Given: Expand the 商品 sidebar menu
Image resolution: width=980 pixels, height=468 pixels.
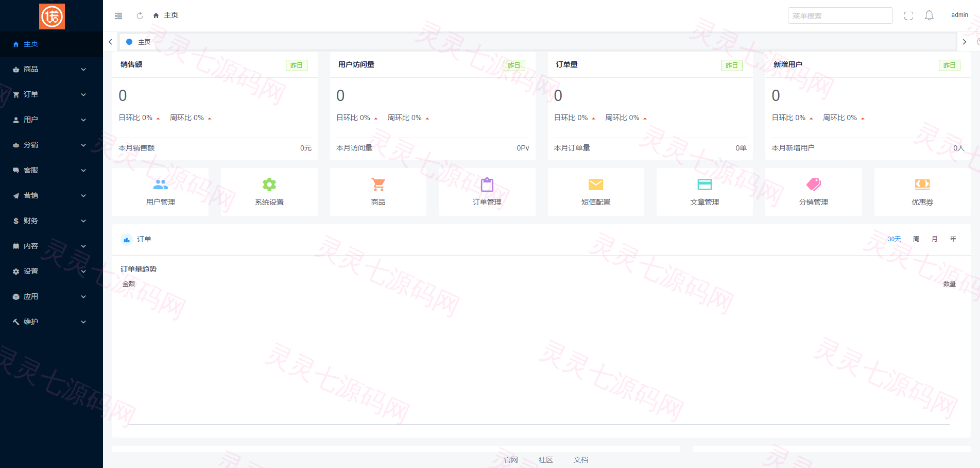Looking at the screenshot, I should point(51,69).
